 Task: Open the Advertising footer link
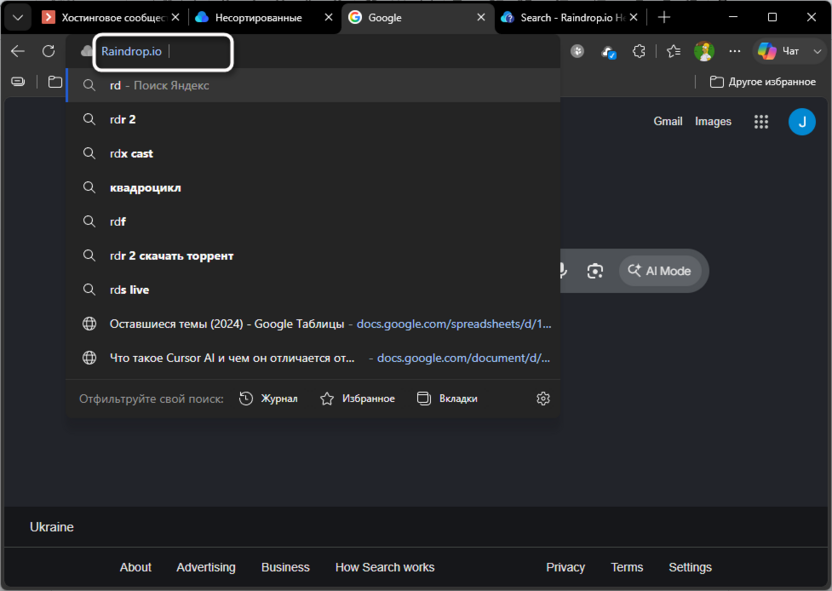pos(206,567)
